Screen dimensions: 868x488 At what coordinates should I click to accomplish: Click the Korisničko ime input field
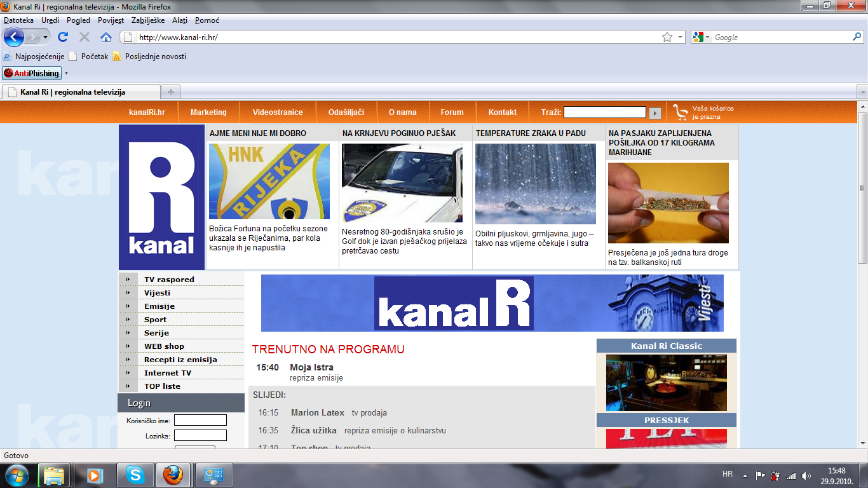click(200, 420)
